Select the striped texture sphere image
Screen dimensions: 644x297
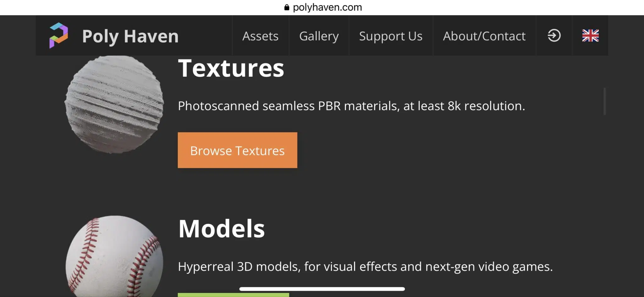click(114, 104)
